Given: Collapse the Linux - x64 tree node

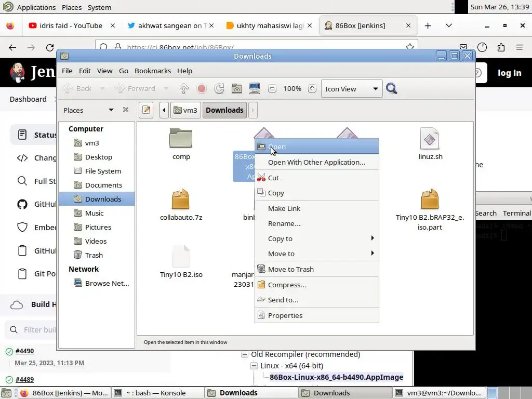Looking at the screenshot, I should click(x=254, y=366).
